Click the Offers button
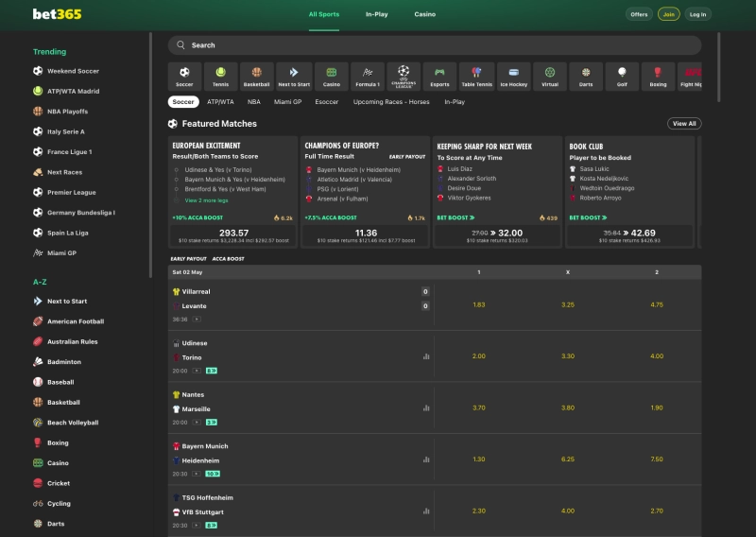 [639, 14]
